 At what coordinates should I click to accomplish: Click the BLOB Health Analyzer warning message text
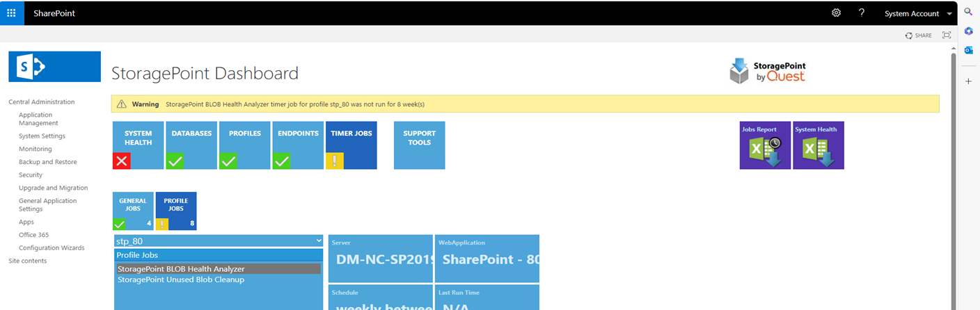click(295, 104)
